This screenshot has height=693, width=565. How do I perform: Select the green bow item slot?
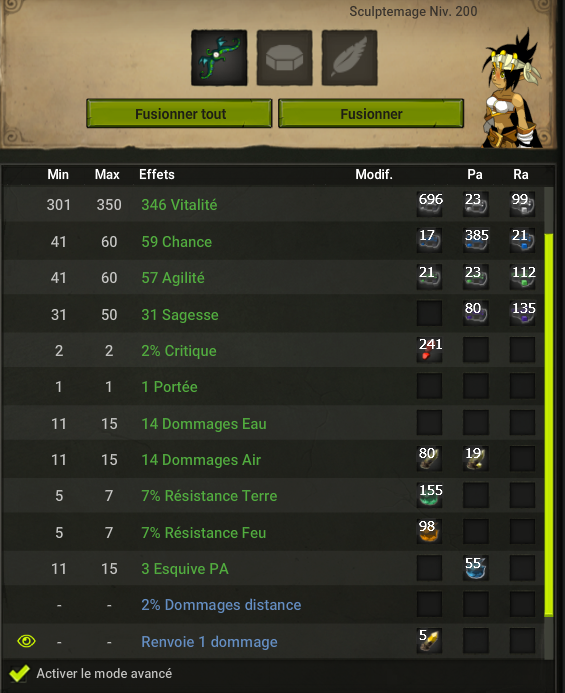[219, 57]
